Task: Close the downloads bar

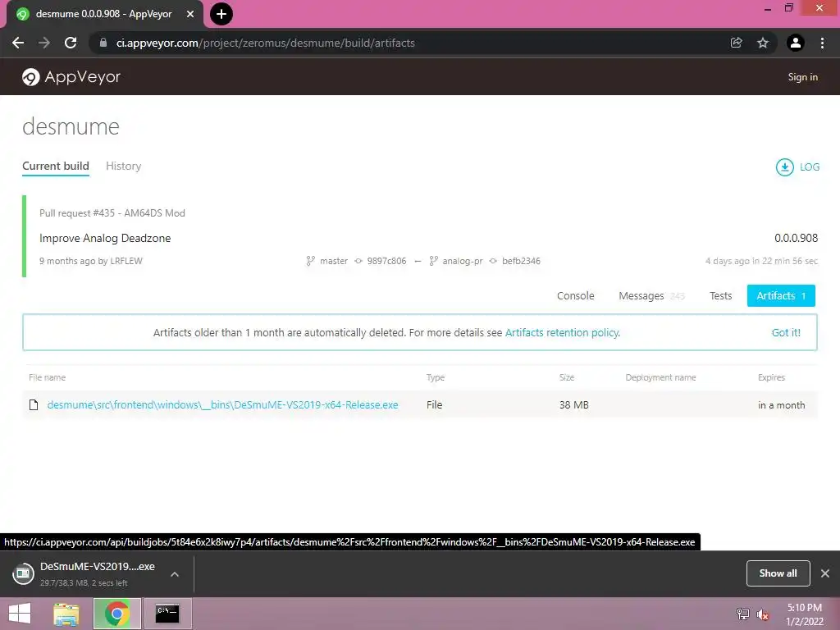Action: pyautogui.click(x=825, y=573)
